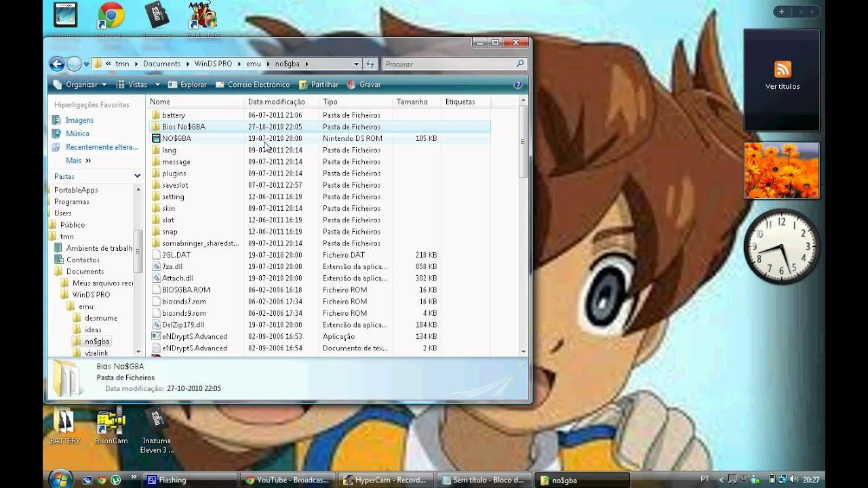Open the Vistas dropdown menu
The image size is (868, 488).
pyautogui.click(x=138, y=85)
